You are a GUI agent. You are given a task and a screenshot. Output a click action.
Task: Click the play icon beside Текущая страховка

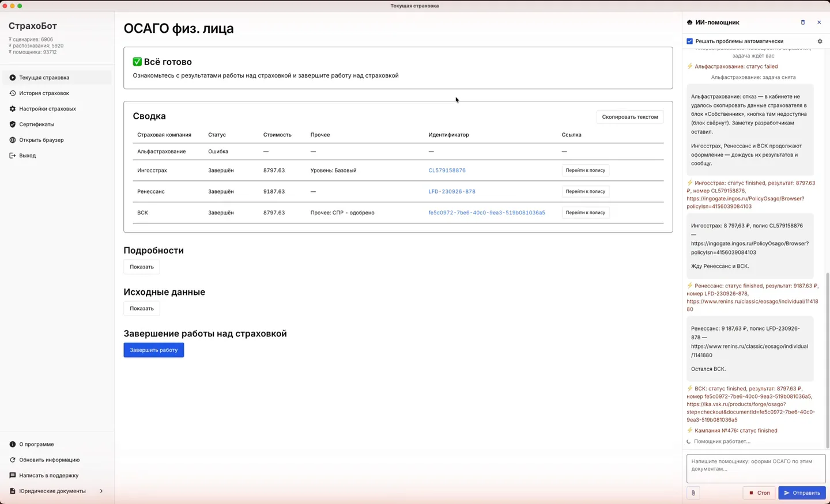tap(13, 78)
